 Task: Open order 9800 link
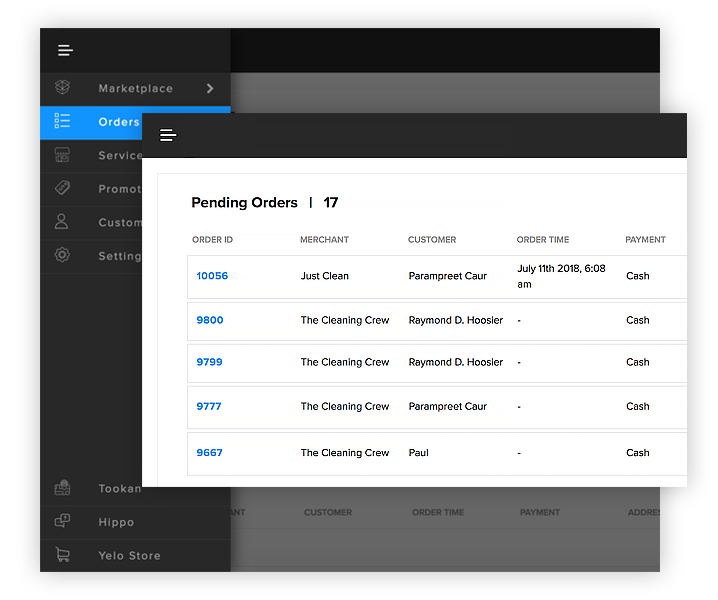(209, 320)
